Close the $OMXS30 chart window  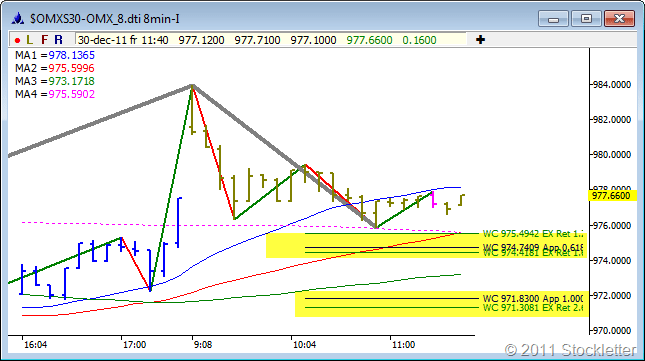[x=619, y=19]
